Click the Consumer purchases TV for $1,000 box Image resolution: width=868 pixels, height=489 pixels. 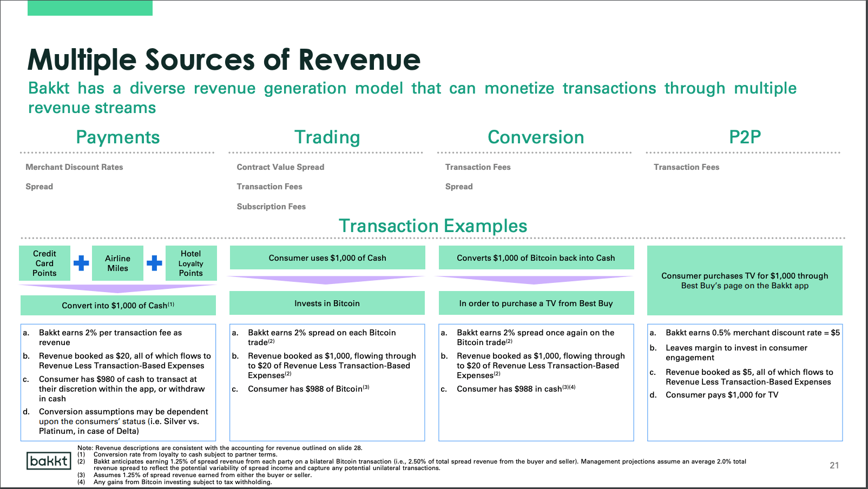745,281
